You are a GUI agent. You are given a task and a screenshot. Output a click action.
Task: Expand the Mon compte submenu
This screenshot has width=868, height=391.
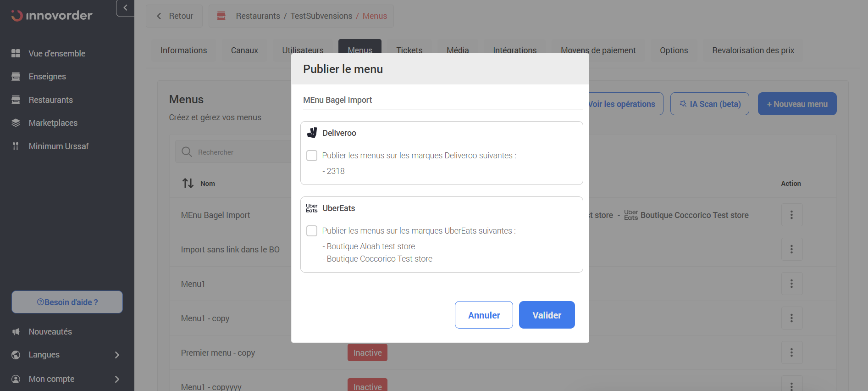tap(117, 379)
